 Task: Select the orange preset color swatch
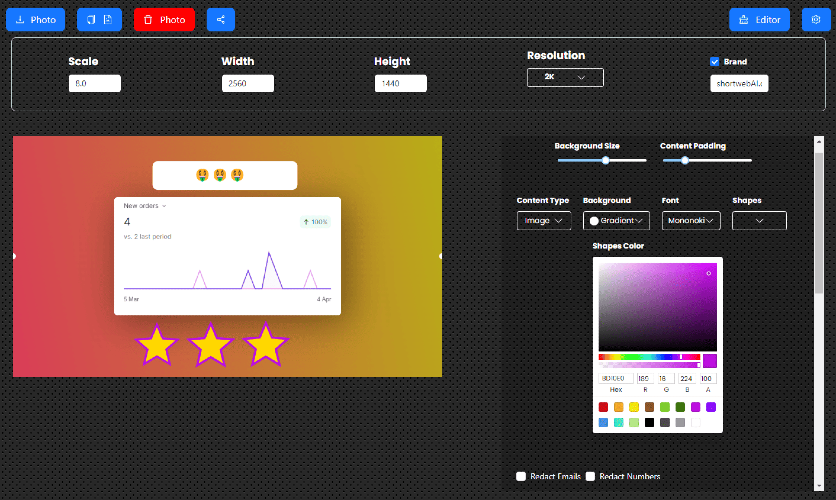pos(618,407)
